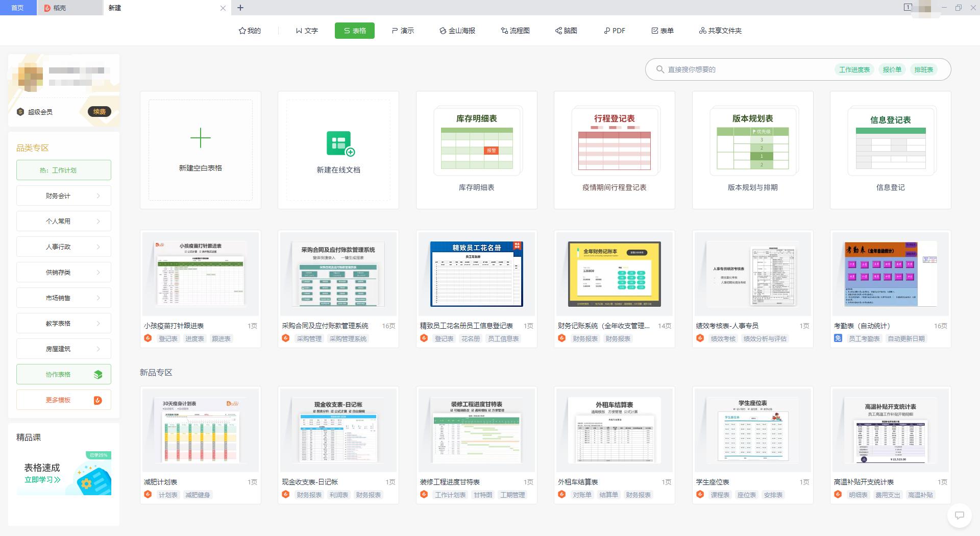This screenshot has height=536, width=980.
Task: Open the 脑图 mind map section
Action: [565, 31]
